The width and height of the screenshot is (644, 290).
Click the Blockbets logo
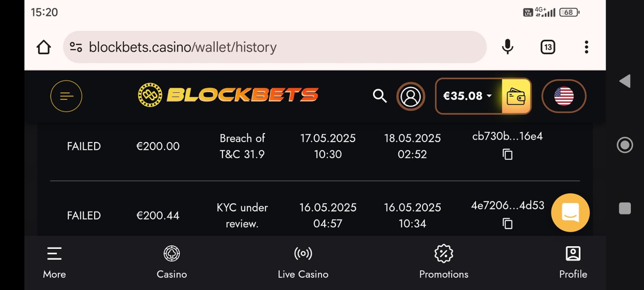pos(228,95)
